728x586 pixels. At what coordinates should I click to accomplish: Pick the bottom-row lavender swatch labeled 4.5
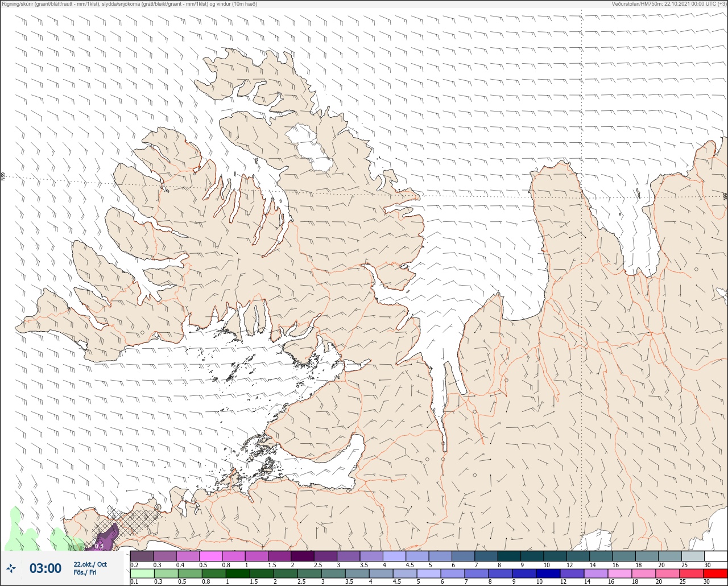[405, 573]
